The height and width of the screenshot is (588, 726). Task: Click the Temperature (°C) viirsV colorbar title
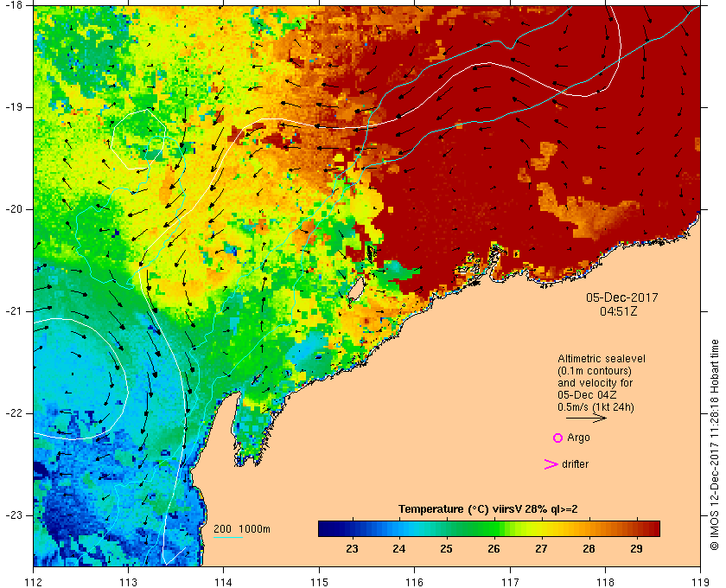click(488, 509)
